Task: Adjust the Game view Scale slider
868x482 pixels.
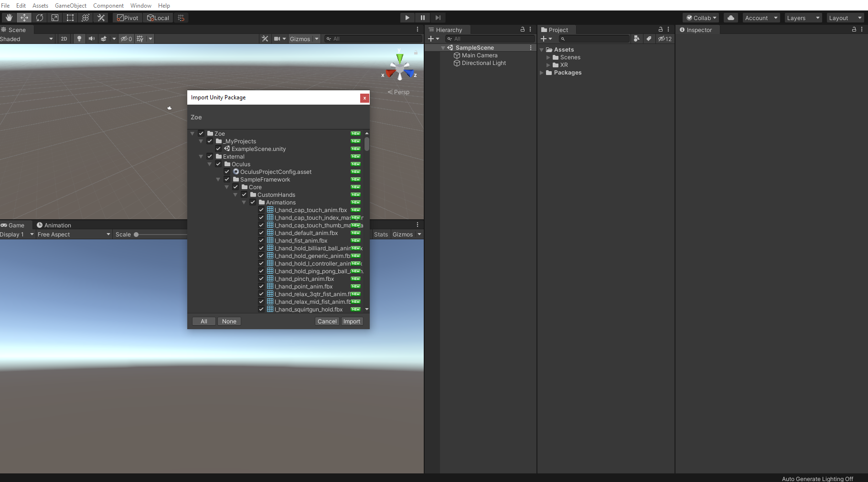Action: (137, 235)
